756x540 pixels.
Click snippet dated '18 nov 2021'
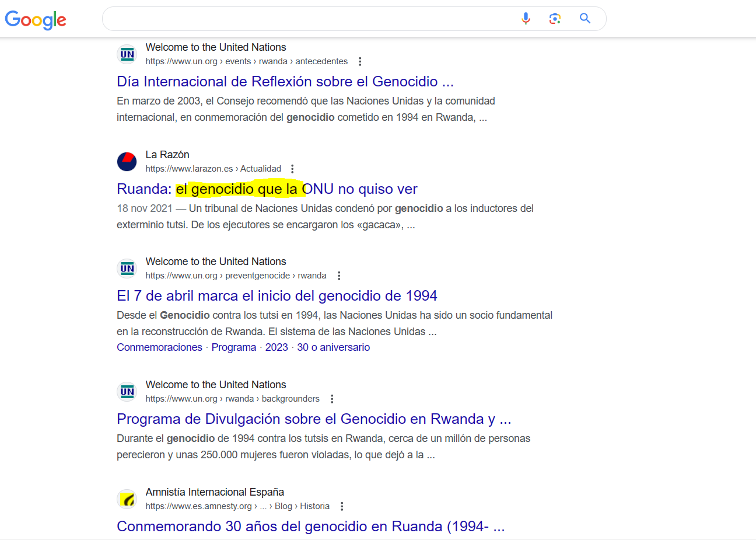click(325, 217)
